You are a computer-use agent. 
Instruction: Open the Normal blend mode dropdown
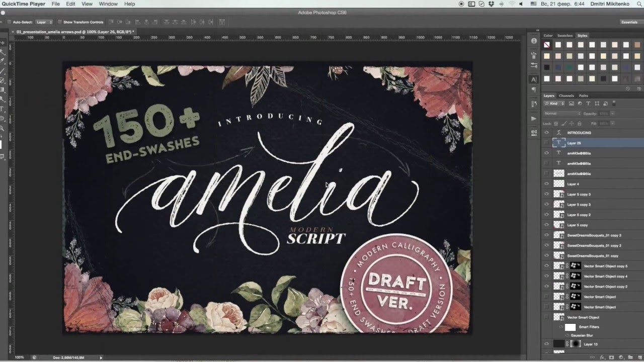[562, 114]
